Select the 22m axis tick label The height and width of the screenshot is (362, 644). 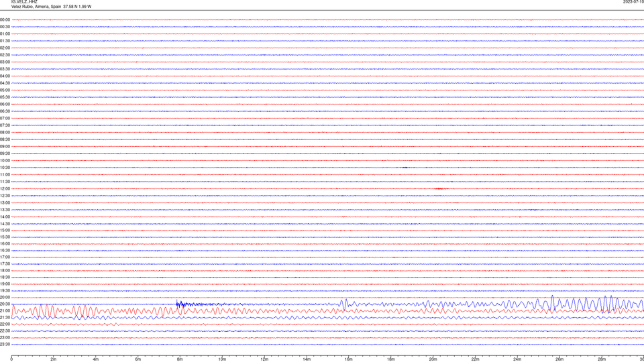[475, 359]
